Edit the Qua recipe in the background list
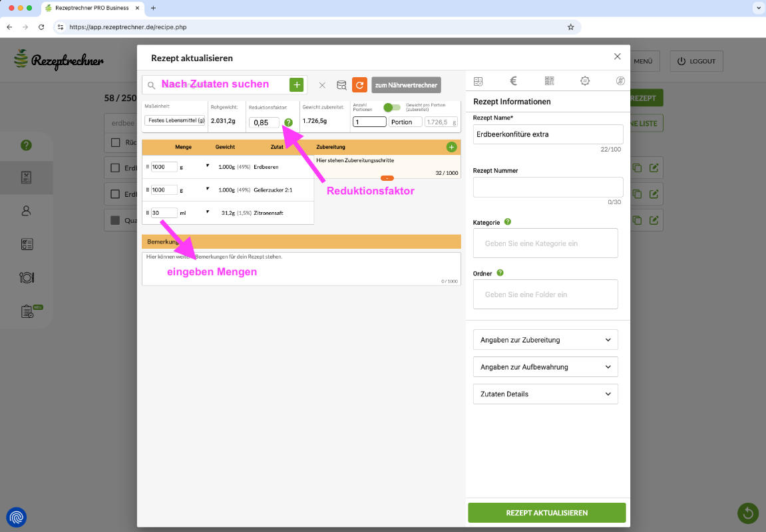This screenshot has width=766, height=532. click(x=654, y=220)
